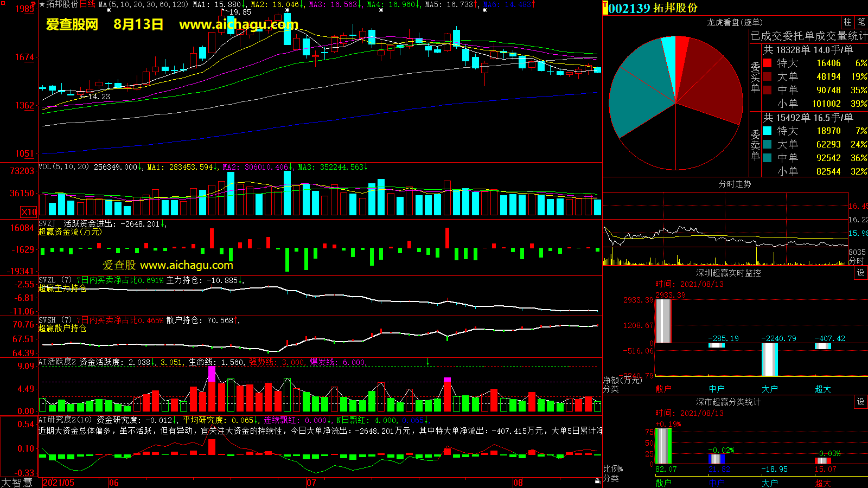This screenshot has height=488, width=868.
Task: Toggle the 日线 period label
Action: [88, 4]
